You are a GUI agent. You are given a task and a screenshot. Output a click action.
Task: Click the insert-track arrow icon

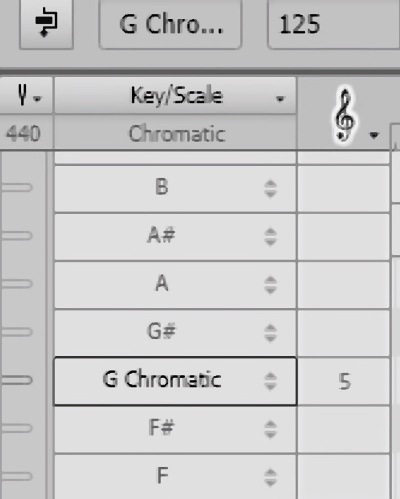click(x=46, y=23)
